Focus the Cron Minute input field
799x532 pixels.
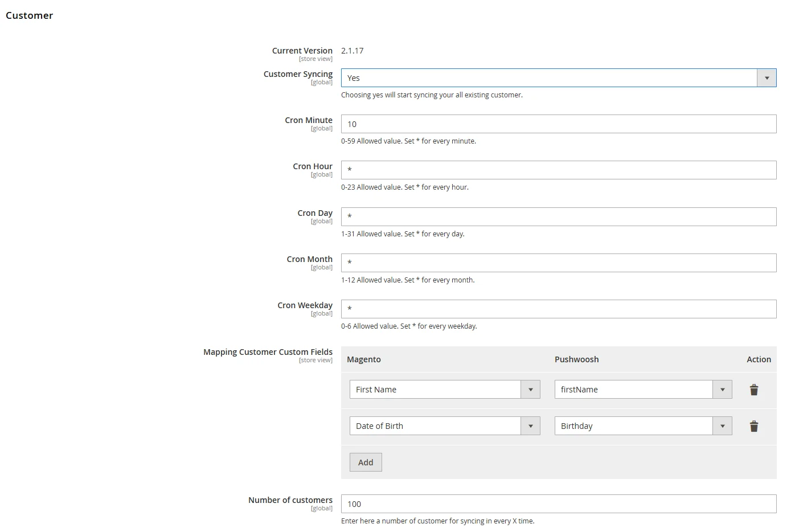coord(558,124)
